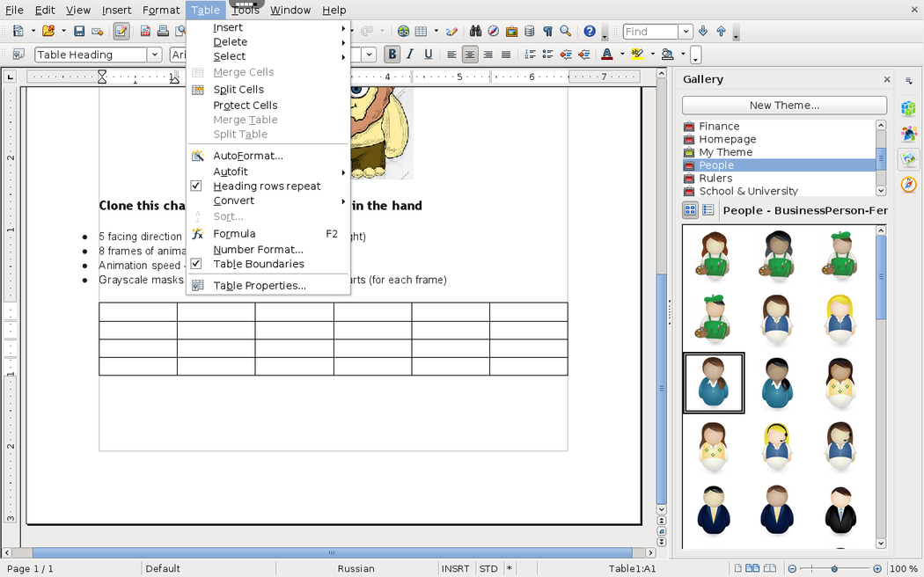The width and height of the screenshot is (924, 577).
Task: Click the Underline formatting icon
Action: (x=429, y=55)
